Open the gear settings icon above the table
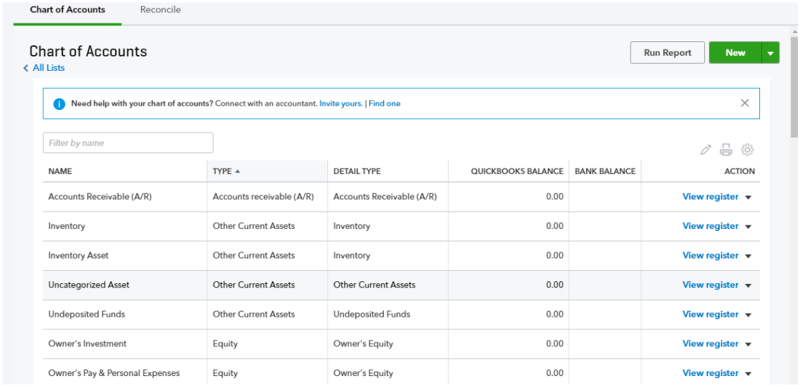 747,150
